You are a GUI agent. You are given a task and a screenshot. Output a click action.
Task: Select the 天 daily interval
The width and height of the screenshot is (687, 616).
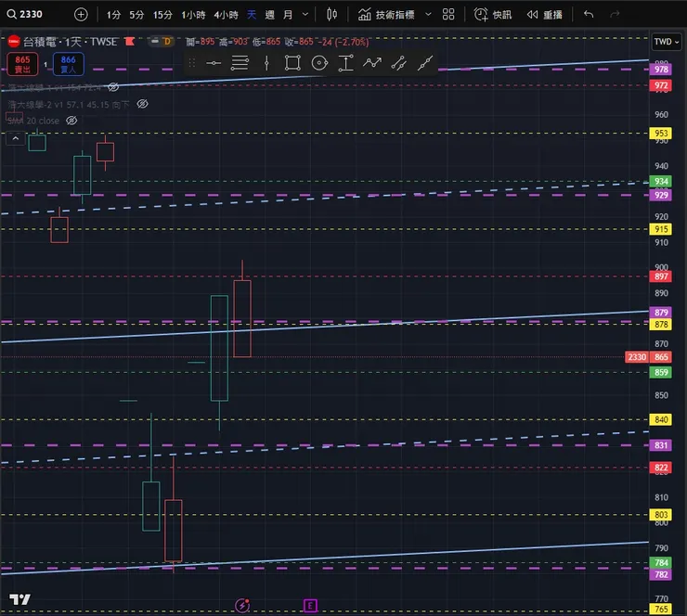pos(252,15)
